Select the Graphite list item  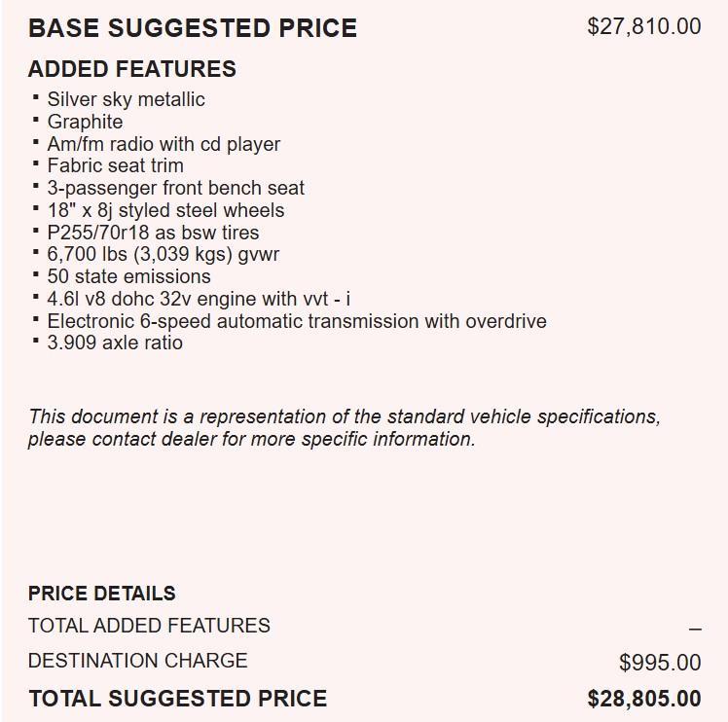pos(85,122)
